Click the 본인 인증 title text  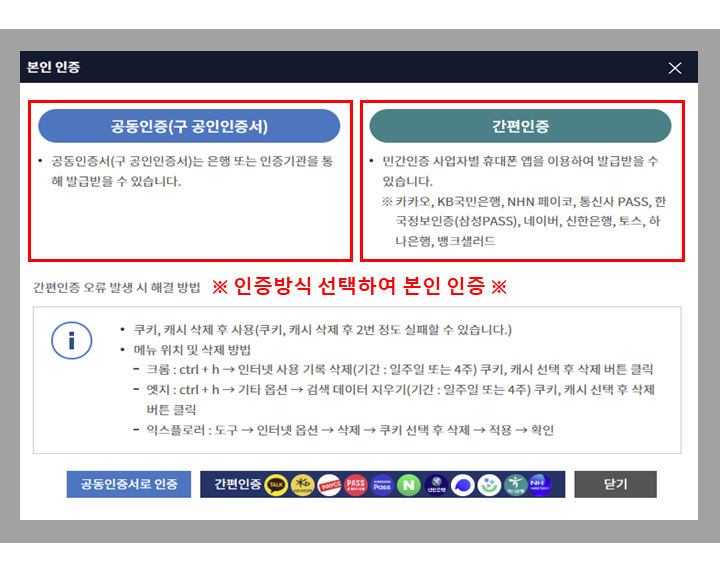point(53,67)
